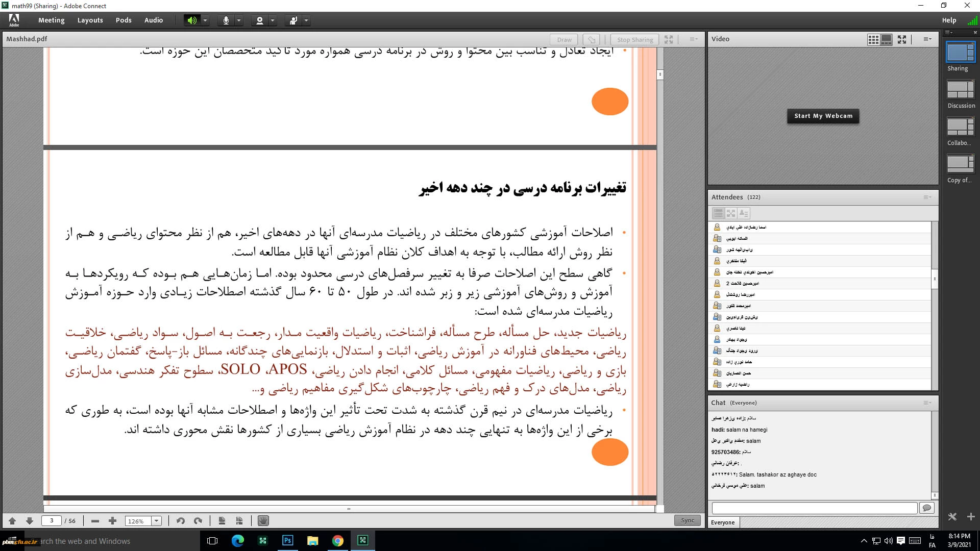
Task: Click send chat message icon
Action: (926, 508)
